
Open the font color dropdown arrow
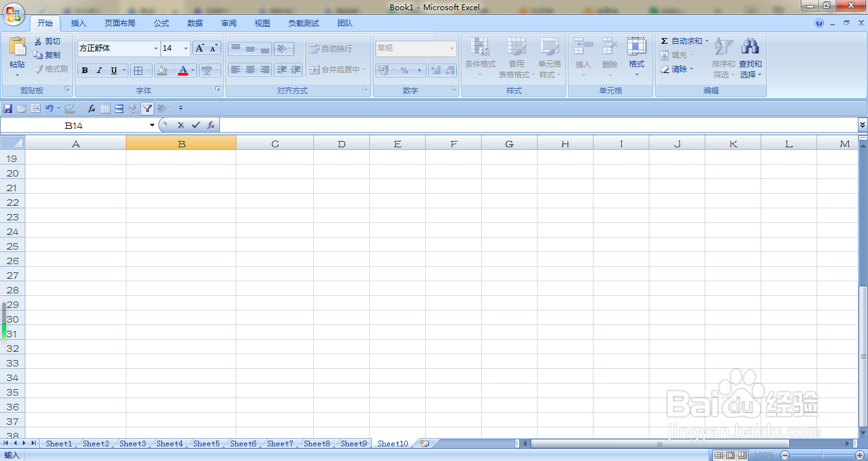click(193, 70)
